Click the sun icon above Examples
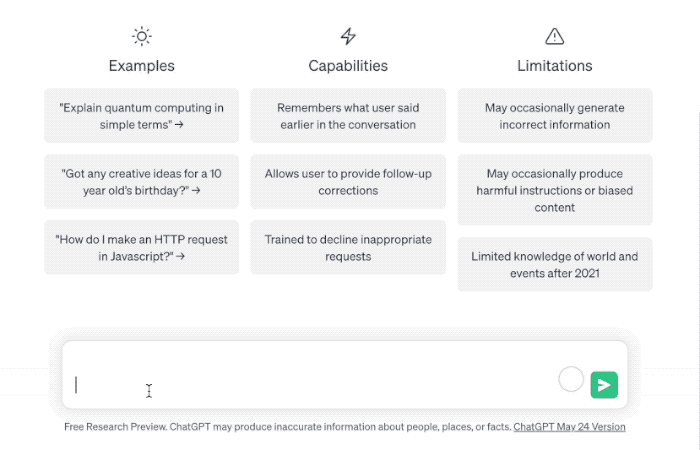This screenshot has width=700, height=450. coord(142,36)
